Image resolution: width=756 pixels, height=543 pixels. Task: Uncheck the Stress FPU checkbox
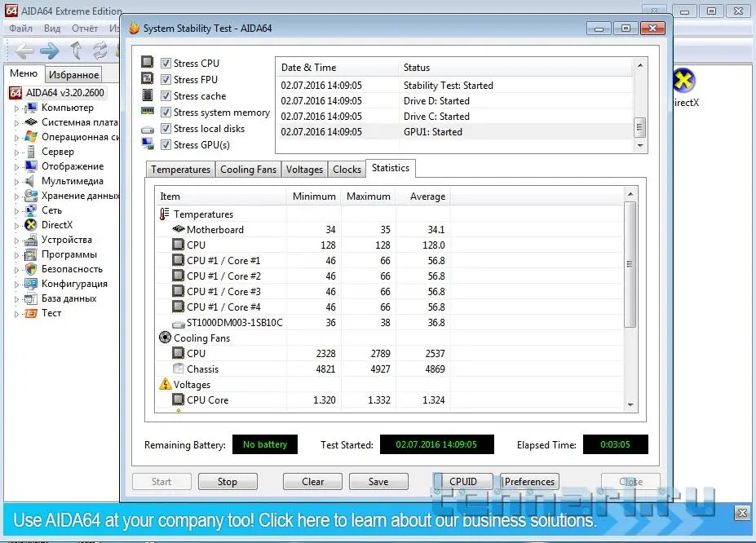click(166, 80)
